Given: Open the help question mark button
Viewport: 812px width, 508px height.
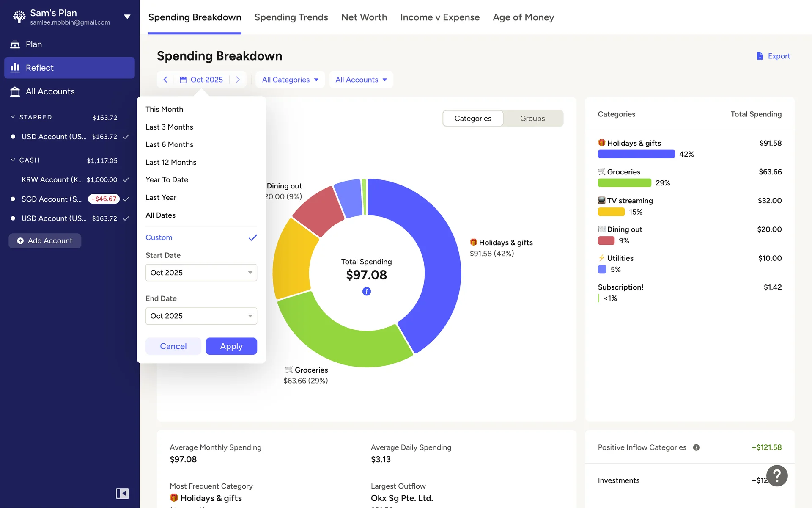Looking at the screenshot, I should 776,476.
